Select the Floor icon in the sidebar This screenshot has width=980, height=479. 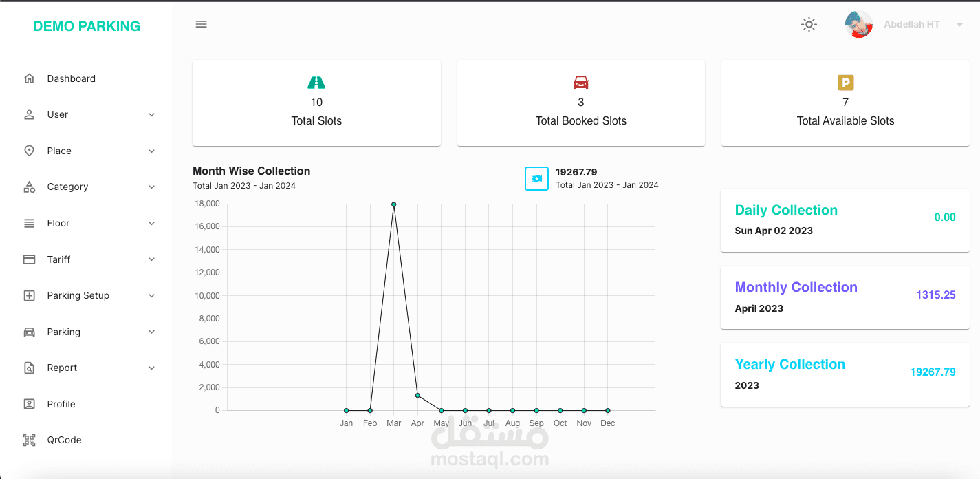(29, 223)
